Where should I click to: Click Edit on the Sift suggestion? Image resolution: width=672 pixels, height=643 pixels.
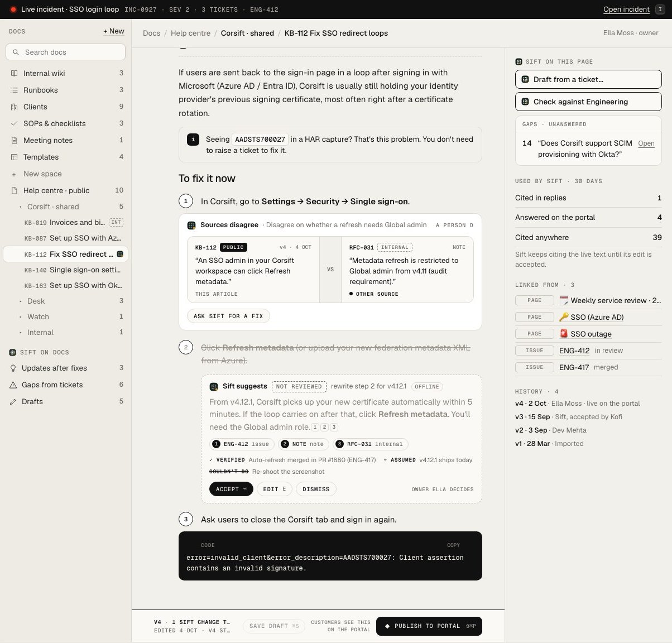click(274, 489)
